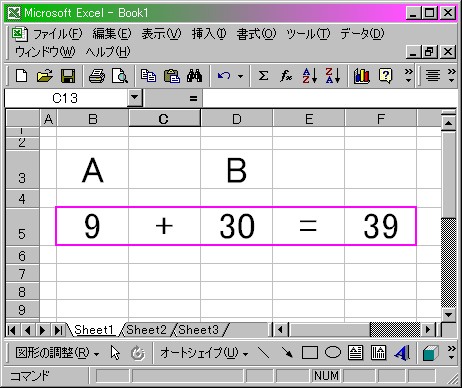The image size is (462, 388).
Task: Sort ascending with the A-Z icon
Action: [x=310, y=76]
